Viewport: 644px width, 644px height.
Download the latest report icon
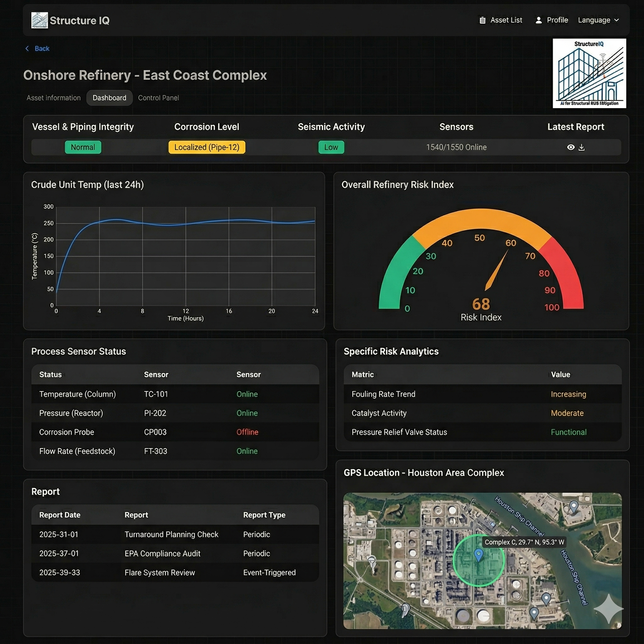[x=582, y=147]
